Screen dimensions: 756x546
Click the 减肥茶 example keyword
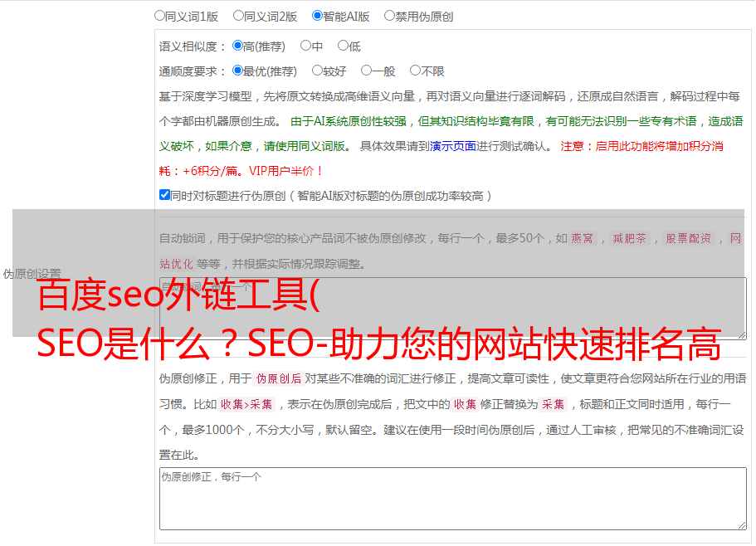click(629, 238)
